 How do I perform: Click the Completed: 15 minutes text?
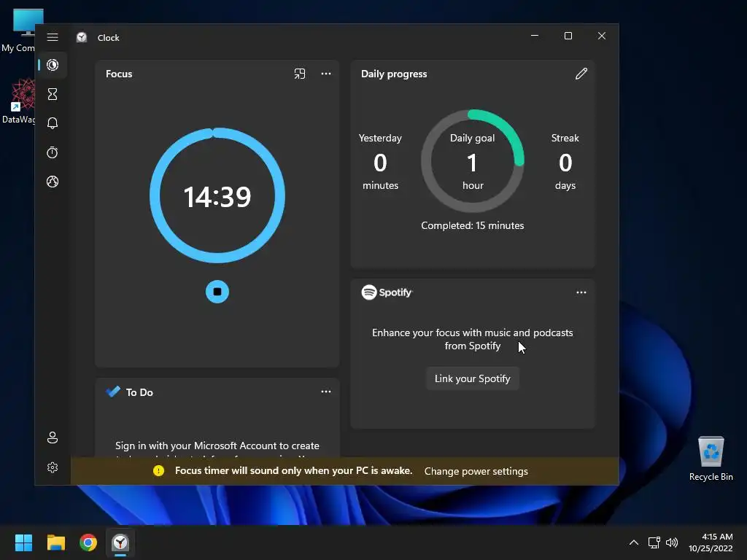click(473, 226)
